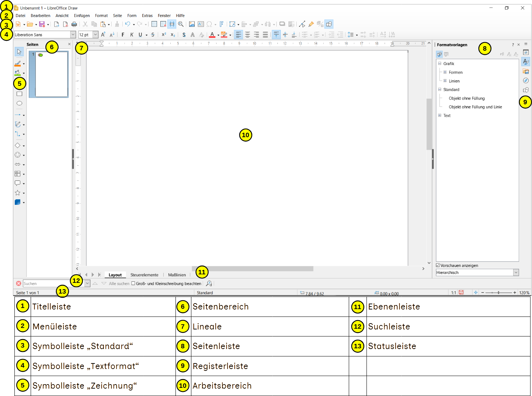This screenshot has width=532, height=396.
Task: Collapse the Grafik tree node
Action: point(440,64)
